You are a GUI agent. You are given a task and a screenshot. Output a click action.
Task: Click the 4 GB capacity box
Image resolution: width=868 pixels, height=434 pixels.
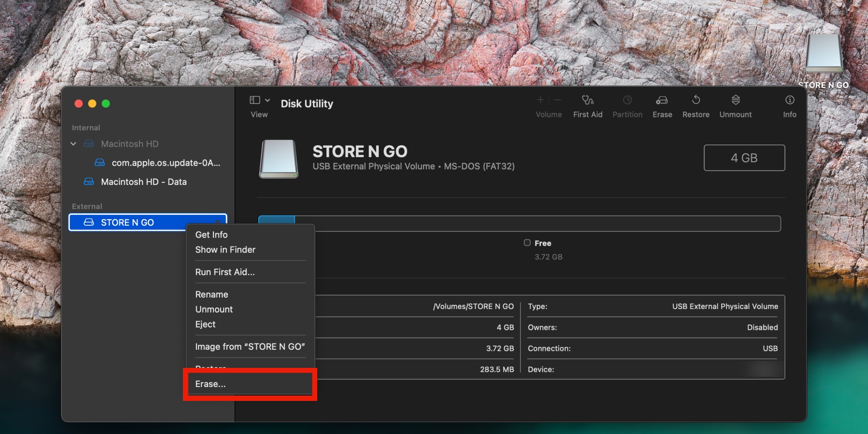point(744,158)
